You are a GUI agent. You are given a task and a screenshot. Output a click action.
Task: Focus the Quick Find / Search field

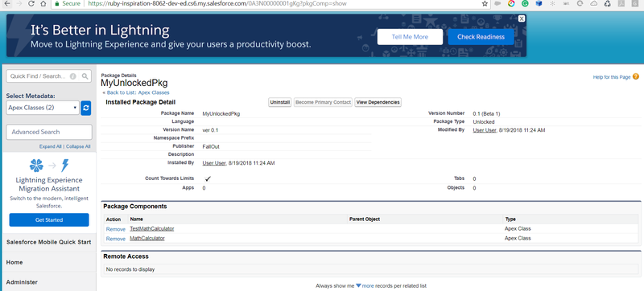pos(49,76)
